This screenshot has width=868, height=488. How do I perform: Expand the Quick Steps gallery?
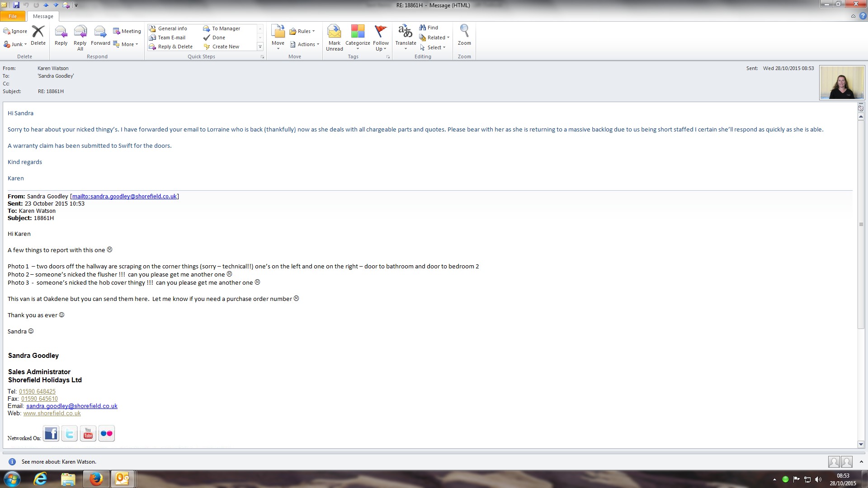(260, 47)
